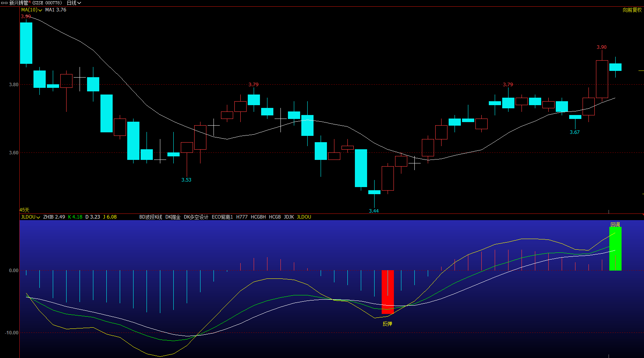This screenshot has width=644, height=358.
Task: Click the first large cyan candlestick
Action: pyautogui.click(x=26, y=43)
